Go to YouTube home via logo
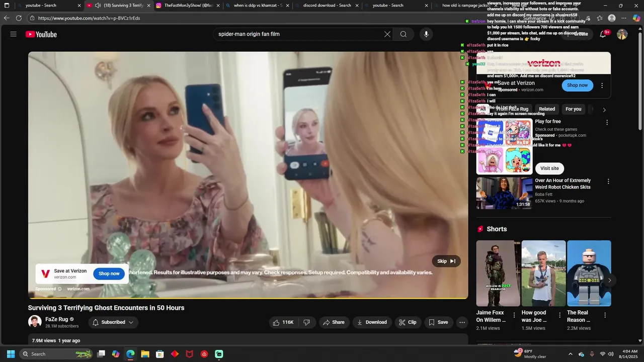 (x=41, y=34)
